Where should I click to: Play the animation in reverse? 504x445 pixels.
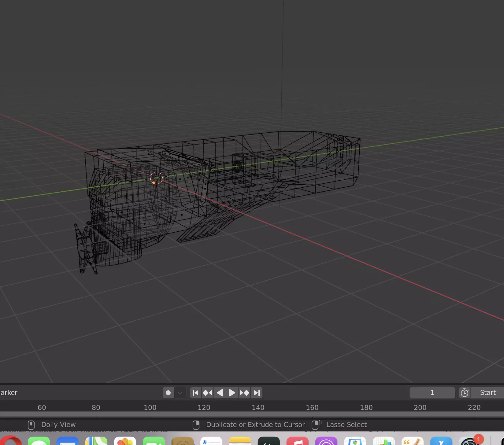[x=220, y=393]
